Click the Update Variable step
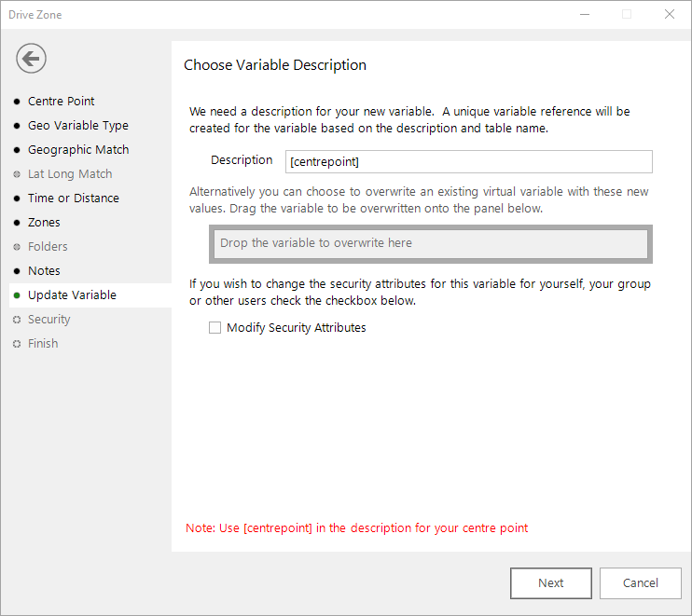The image size is (692, 616). click(x=72, y=295)
